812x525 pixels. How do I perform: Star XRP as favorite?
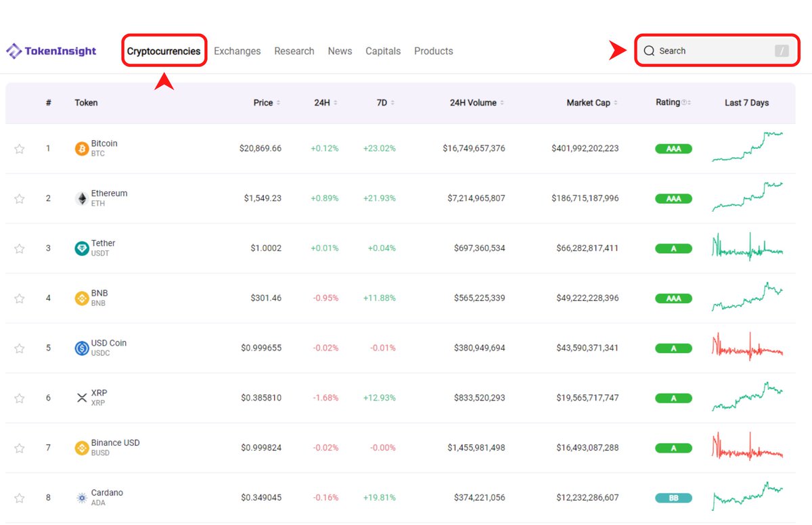click(20, 398)
